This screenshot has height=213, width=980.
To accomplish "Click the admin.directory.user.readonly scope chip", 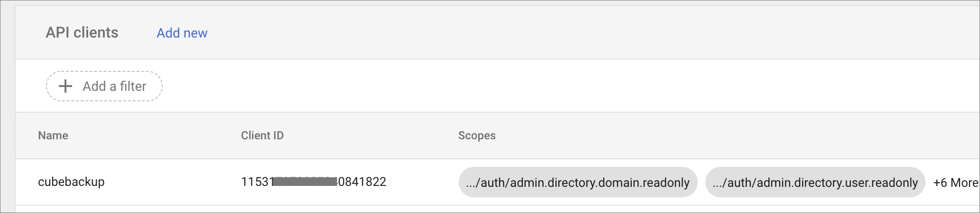I will point(814,182).
